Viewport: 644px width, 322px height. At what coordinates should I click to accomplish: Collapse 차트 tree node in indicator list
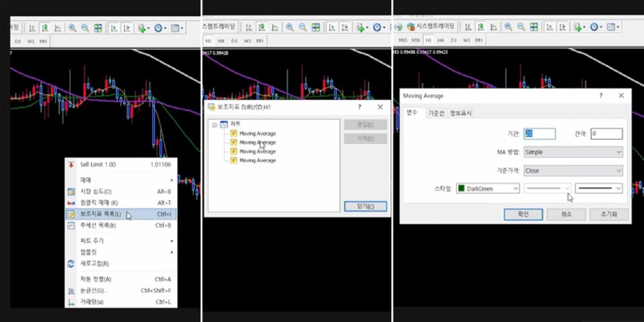(x=214, y=125)
